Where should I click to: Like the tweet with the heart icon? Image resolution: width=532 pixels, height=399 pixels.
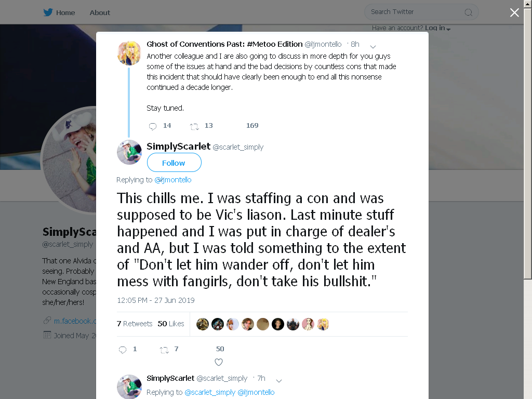click(x=219, y=362)
